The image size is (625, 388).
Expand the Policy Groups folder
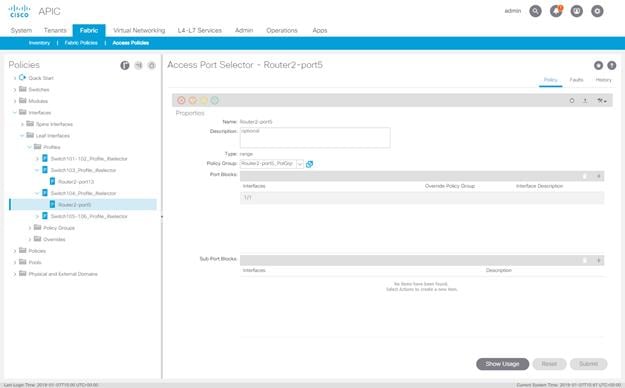point(29,228)
